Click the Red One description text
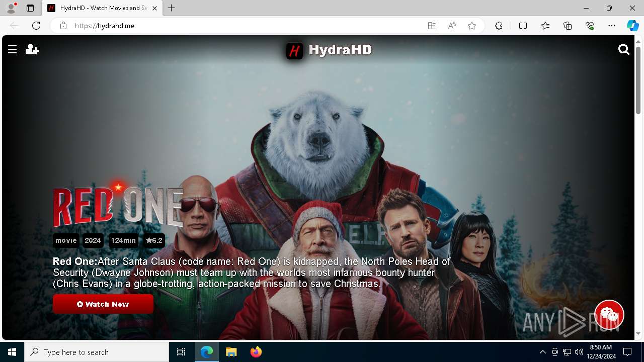Screen dimensions: 644x362 tap(252, 273)
